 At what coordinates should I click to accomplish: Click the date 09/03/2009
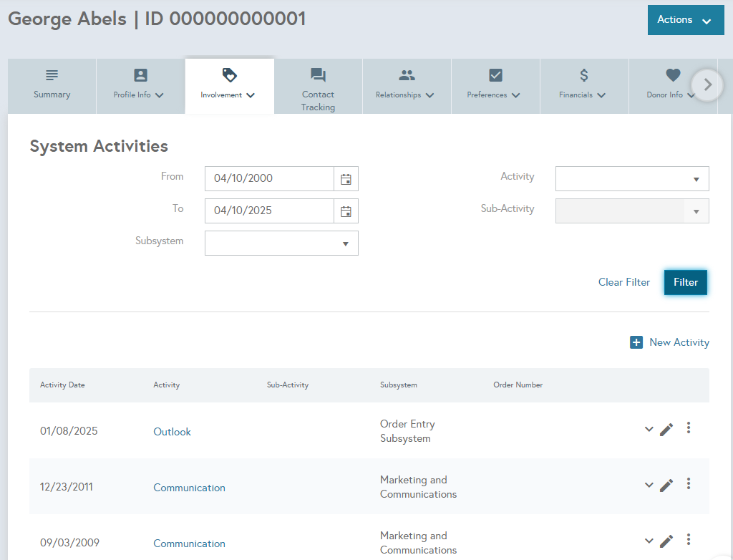pyautogui.click(x=69, y=543)
